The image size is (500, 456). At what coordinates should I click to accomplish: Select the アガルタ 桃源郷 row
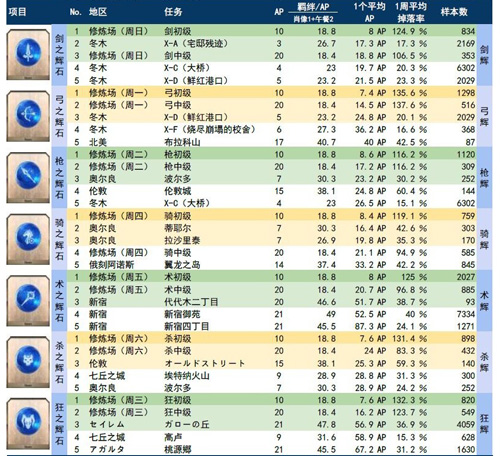click(x=272, y=449)
